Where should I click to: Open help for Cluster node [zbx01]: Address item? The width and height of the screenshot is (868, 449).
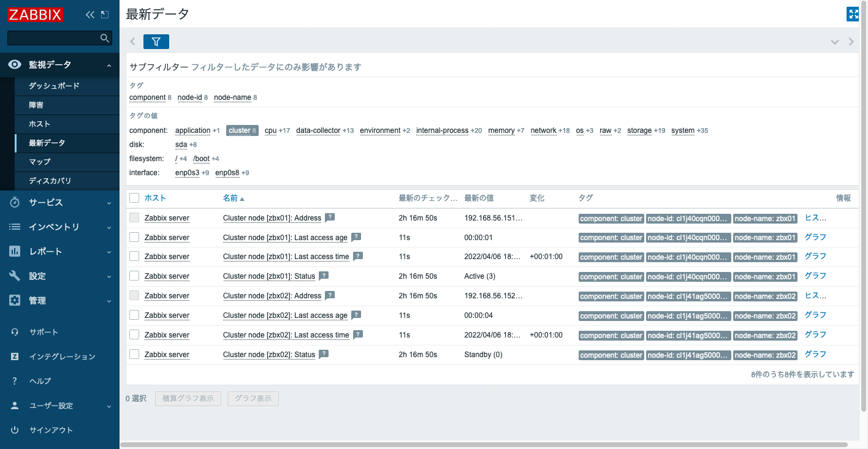tap(330, 217)
